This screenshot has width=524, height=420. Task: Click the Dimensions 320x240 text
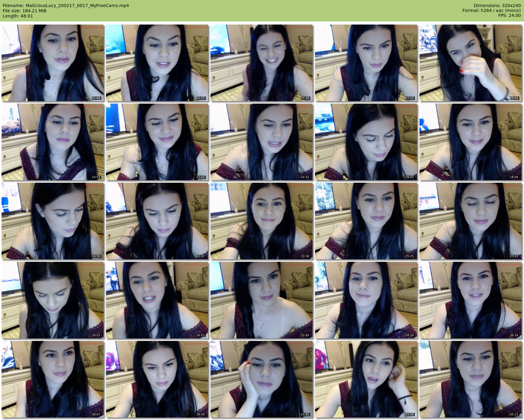497,6
